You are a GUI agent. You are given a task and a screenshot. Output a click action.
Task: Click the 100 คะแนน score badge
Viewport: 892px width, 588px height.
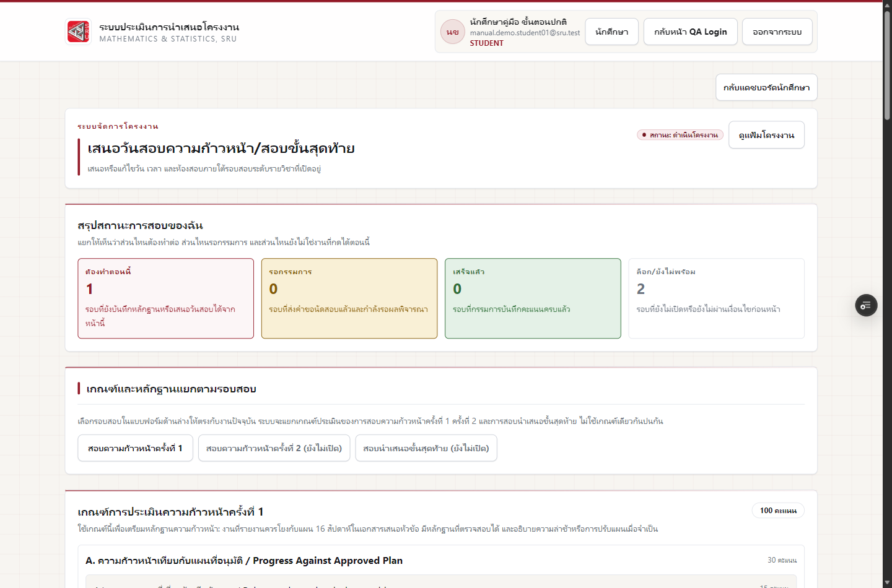pyautogui.click(x=778, y=511)
